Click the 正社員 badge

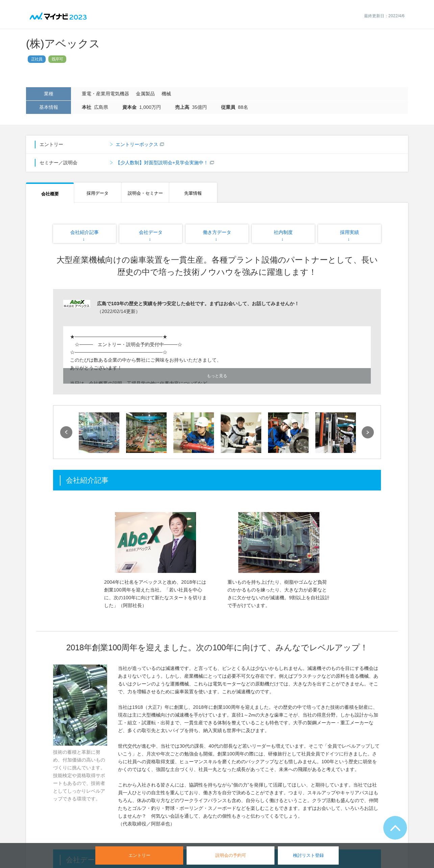37,59
